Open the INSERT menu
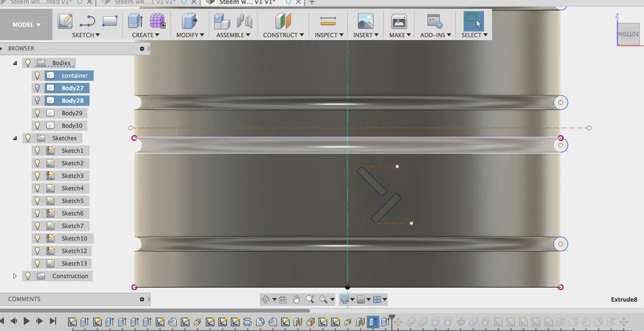 click(366, 35)
